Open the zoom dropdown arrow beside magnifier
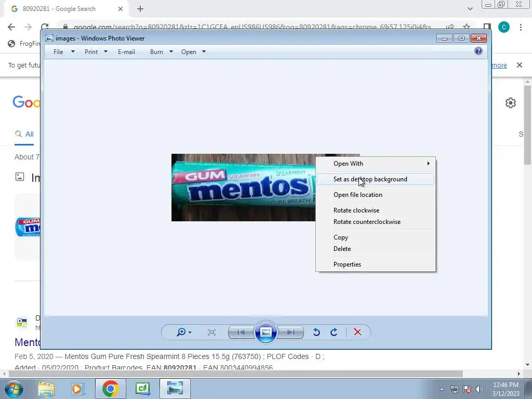The image size is (532, 399). (x=190, y=332)
